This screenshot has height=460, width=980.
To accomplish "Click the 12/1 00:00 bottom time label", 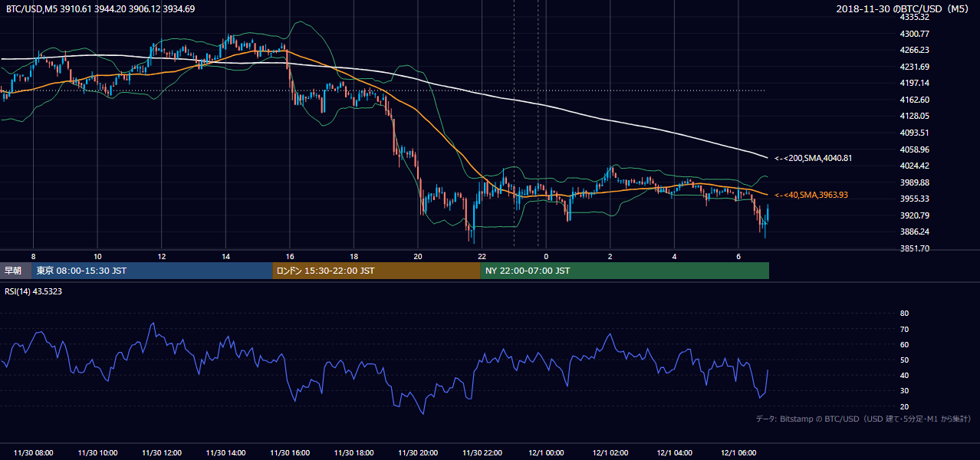I will coord(547,452).
